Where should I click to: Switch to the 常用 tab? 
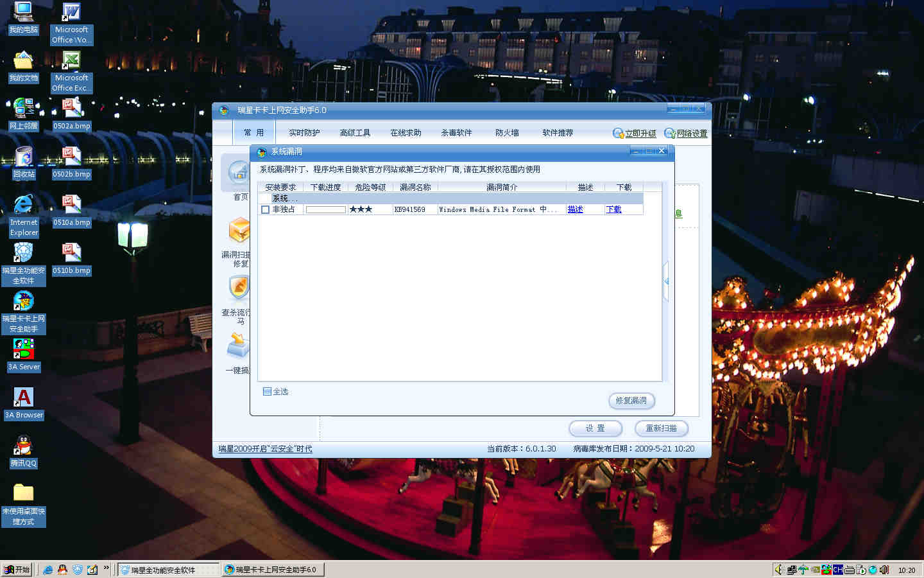pyautogui.click(x=253, y=133)
